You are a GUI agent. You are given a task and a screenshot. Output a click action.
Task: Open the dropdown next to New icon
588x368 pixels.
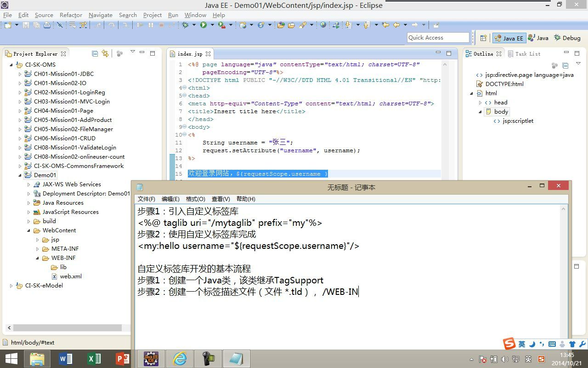[17, 25]
